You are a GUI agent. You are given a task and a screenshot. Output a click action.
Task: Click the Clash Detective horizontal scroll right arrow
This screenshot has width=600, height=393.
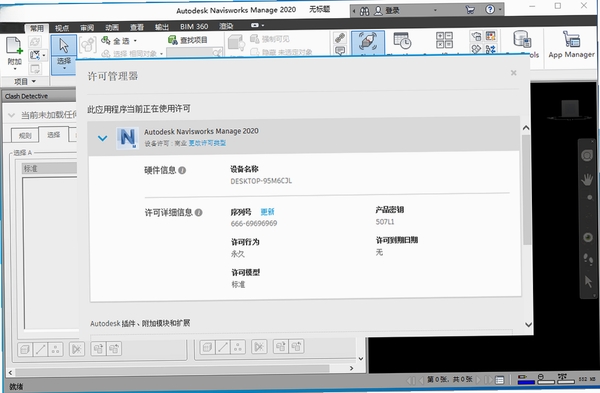point(351,368)
